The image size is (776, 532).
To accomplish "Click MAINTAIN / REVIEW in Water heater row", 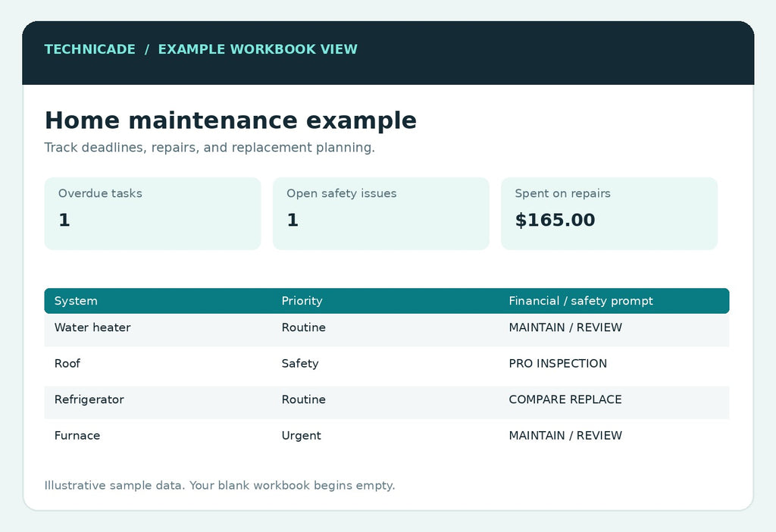I will pos(565,327).
